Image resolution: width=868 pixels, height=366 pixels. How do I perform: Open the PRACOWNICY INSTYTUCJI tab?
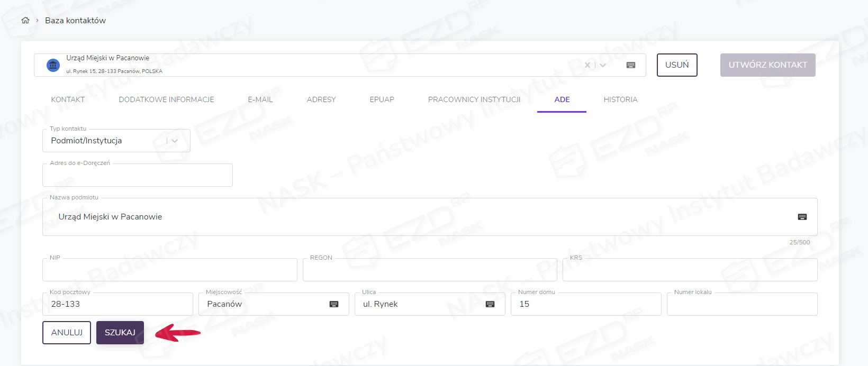click(x=474, y=99)
